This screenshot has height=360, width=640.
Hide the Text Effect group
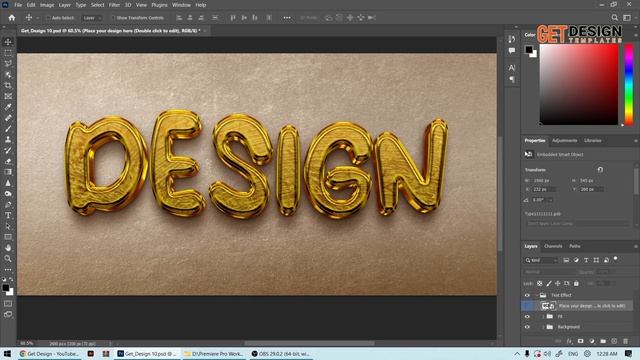527,295
